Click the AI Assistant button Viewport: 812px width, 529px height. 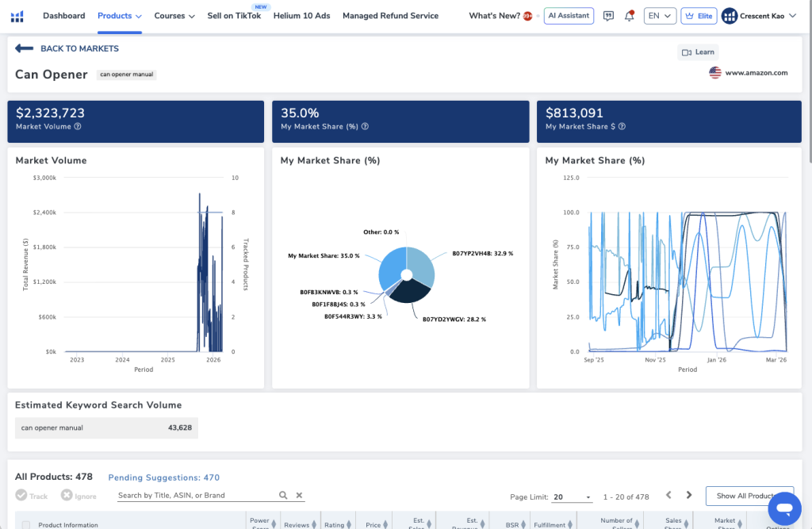569,16
